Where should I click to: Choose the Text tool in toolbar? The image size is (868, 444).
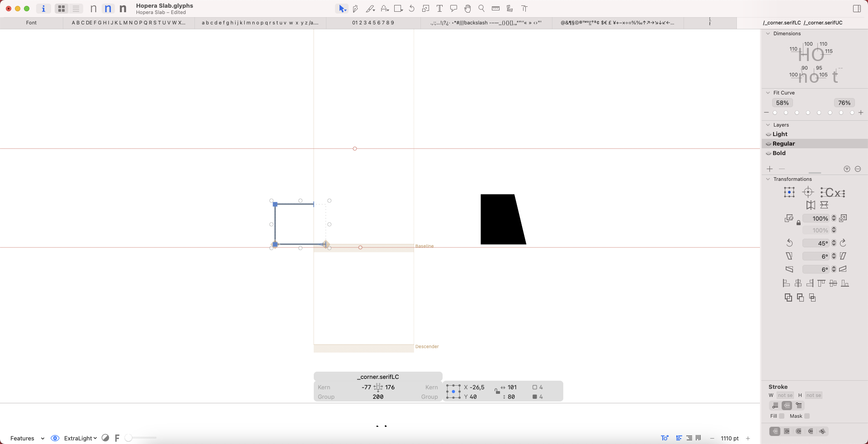439,9
